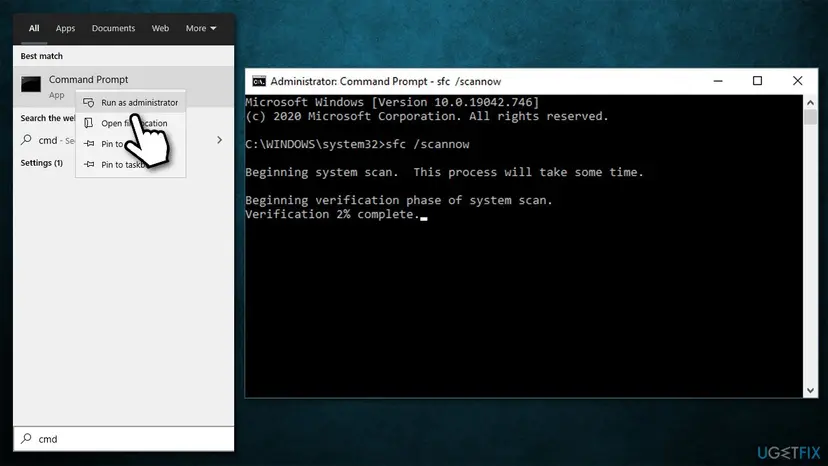Select Pin to taskbar menu entry
The width and height of the screenshot is (828, 466).
click(x=130, y=165)
